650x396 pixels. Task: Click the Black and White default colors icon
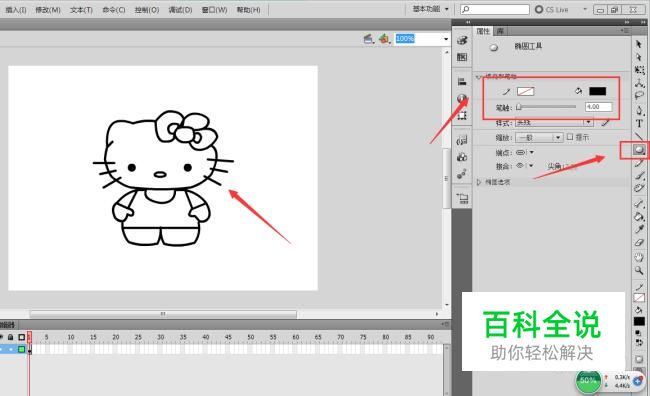(x=639, y=333)
